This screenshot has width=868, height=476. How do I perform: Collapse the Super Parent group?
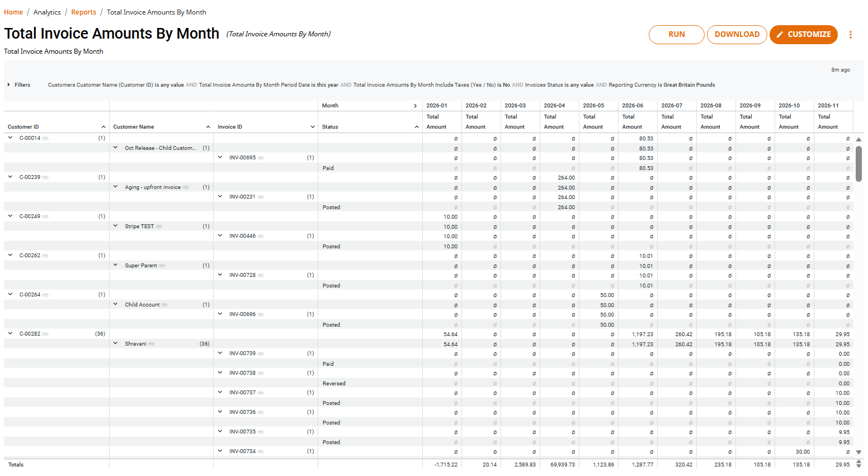(115, 265)
